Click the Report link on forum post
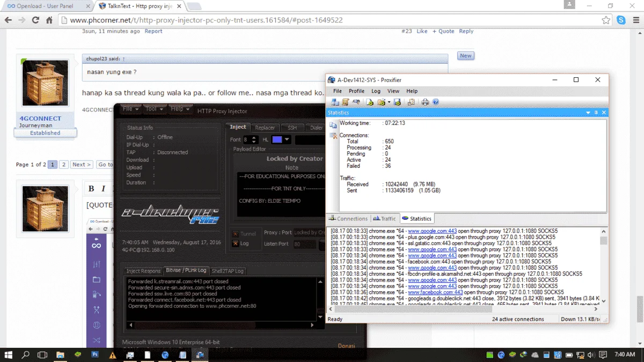Image resolution: width=644 pixels, height=362 pixels. [153, 31]
